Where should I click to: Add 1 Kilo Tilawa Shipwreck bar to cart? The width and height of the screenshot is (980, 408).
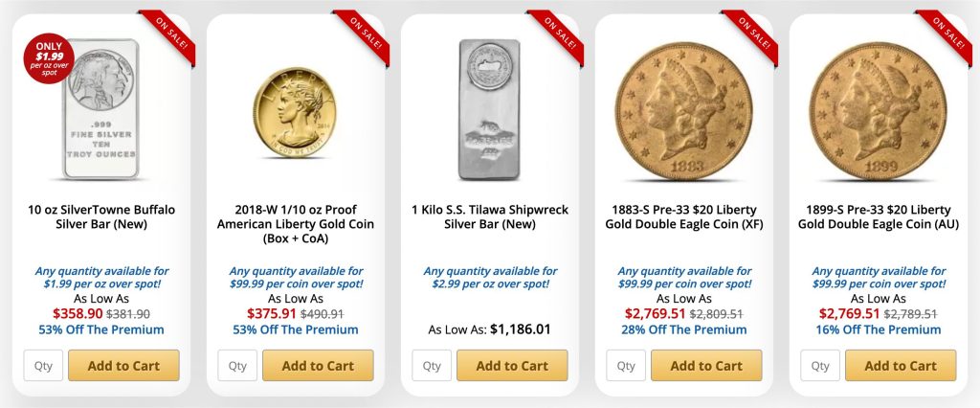coord(512,365)
